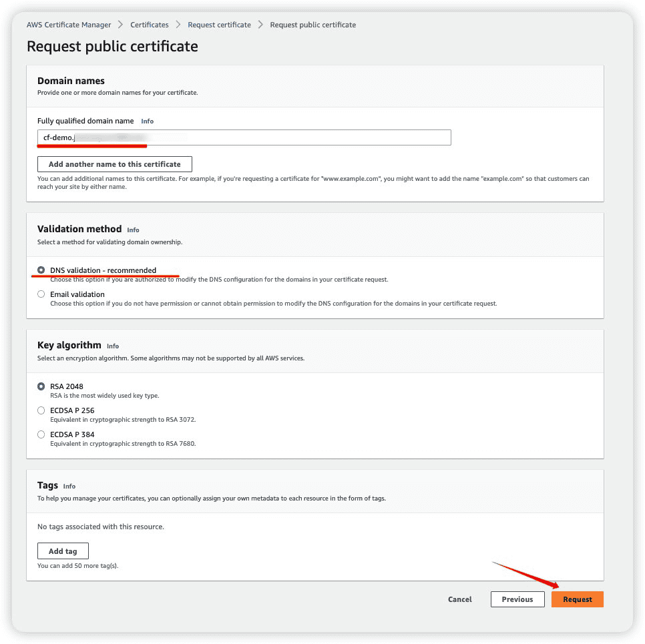The height and width of the screenshot is (644, 645).
Task: Click the orange Request button
Action: coord(577,599)
